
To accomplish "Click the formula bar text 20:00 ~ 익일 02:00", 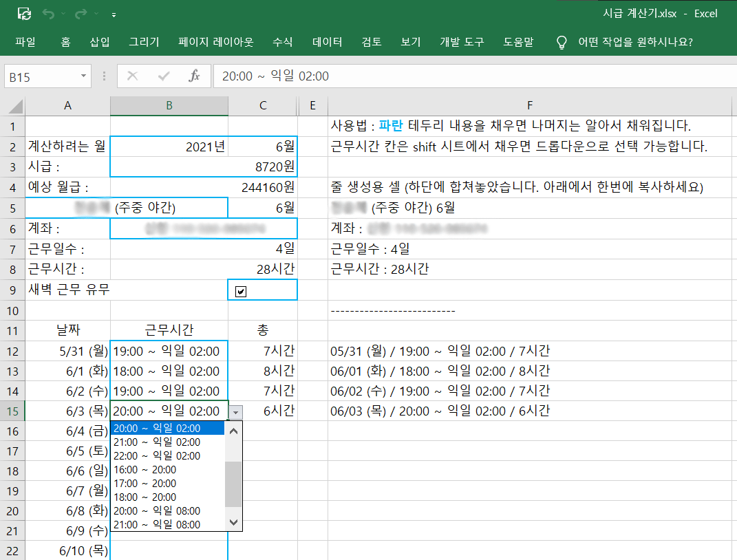I will point(275,76).
